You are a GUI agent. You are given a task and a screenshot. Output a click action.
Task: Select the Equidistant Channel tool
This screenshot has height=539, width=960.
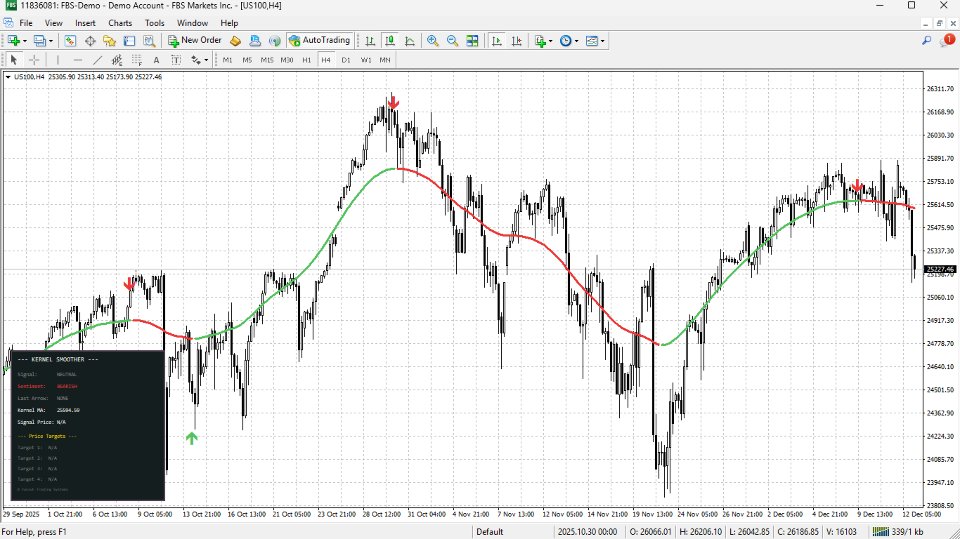coord(116,60)
